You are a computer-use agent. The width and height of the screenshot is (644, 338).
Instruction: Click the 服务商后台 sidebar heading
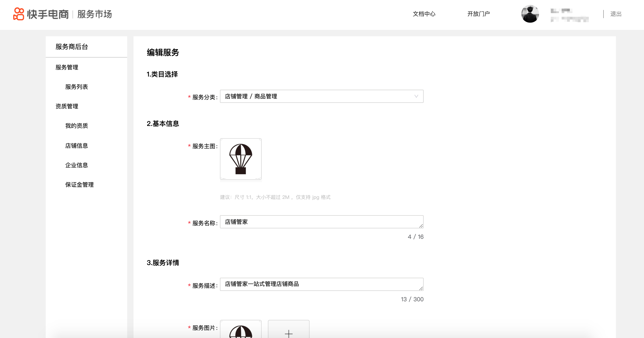pyautogui.click(x=72, y=47)
